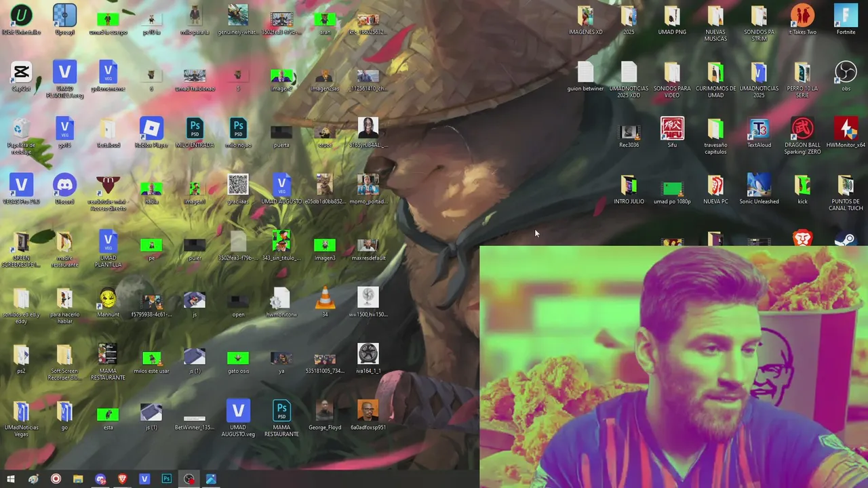
Task: Open the Discord taskbar icon with the notification badge
Action: (100, 479)
